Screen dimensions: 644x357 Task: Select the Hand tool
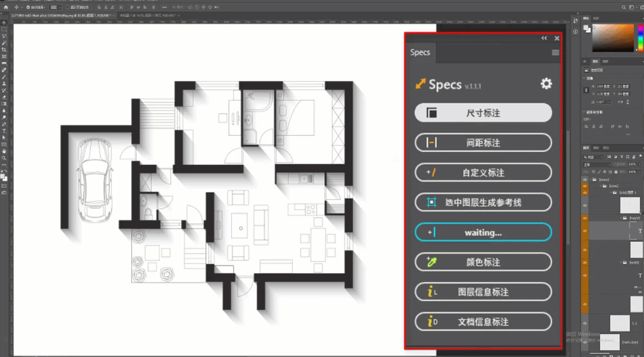pyautogui.click(x=4, y=151)
